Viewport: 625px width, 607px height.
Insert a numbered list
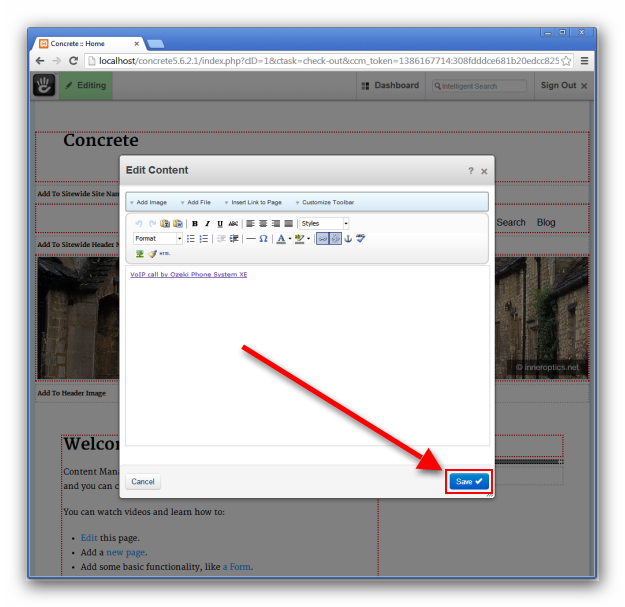point(204,239)
